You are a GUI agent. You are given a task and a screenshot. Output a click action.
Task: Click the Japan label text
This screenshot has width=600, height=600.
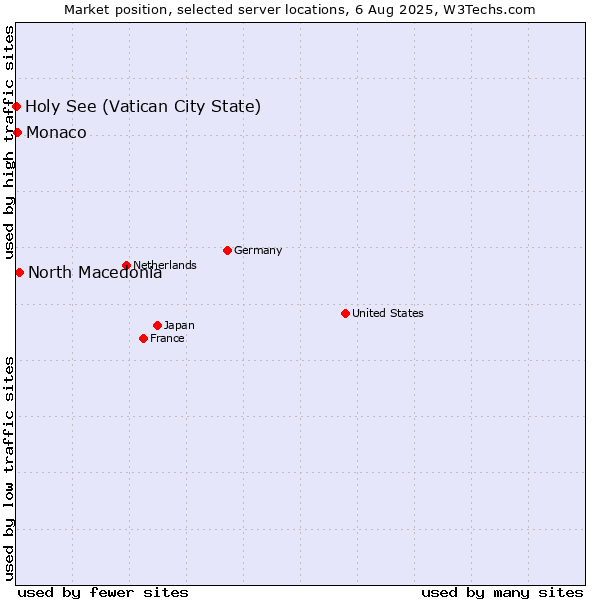(179, 325)
